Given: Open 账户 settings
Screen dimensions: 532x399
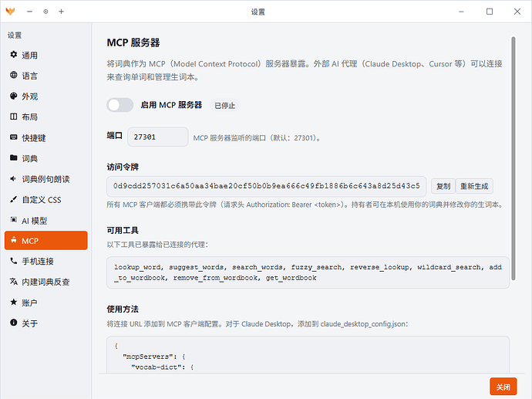Looking at the screenshot, I should pos(45,303).
